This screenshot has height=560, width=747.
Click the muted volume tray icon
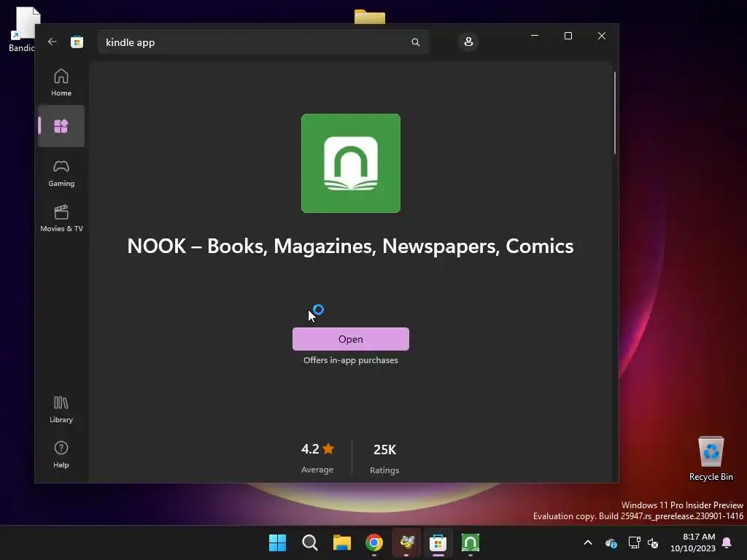[653, 542]
